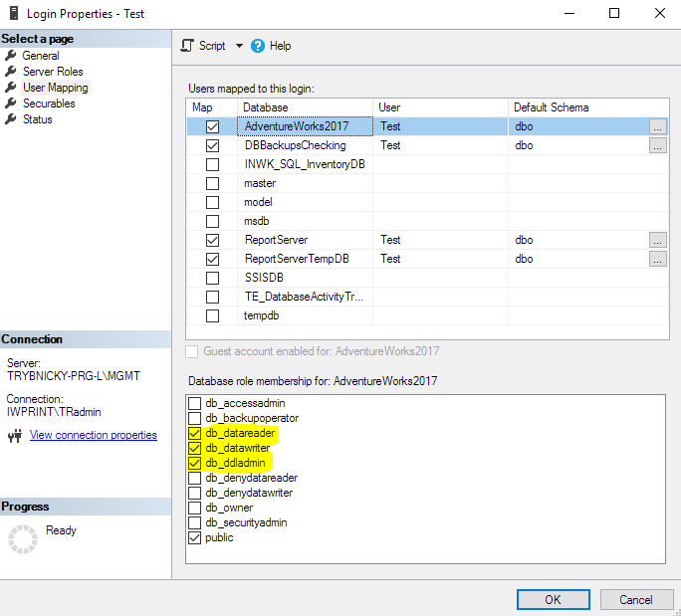Check the map box for INWK_SQL_InventoryDB
The image size is (681, 616).
pos(212,164)
